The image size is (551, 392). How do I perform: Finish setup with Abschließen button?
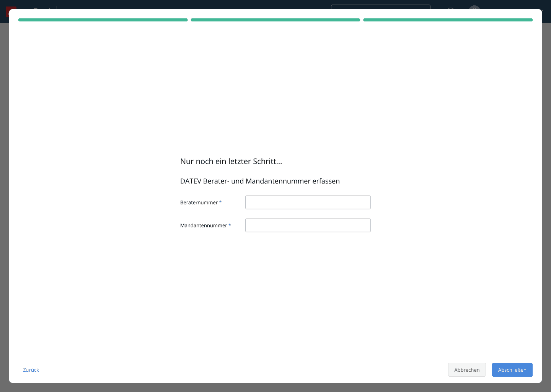[x=512, y=370]
